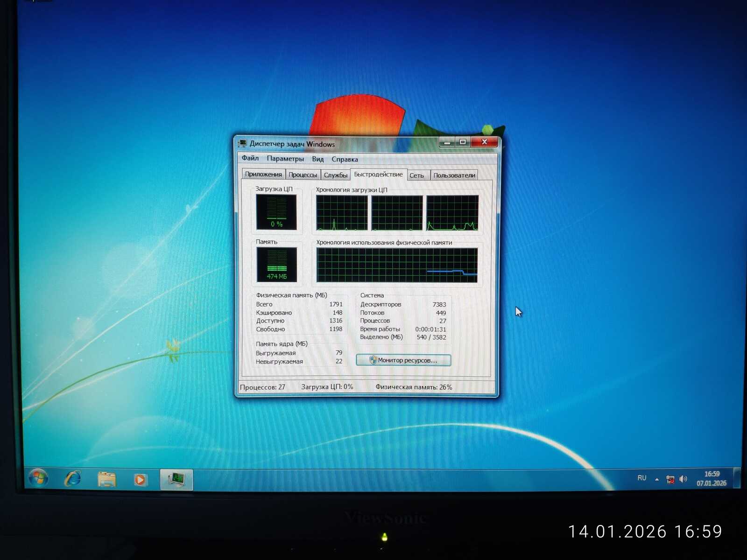
Task: Open Windows Media Player from taskbar
Action: (x=140, y=479)
